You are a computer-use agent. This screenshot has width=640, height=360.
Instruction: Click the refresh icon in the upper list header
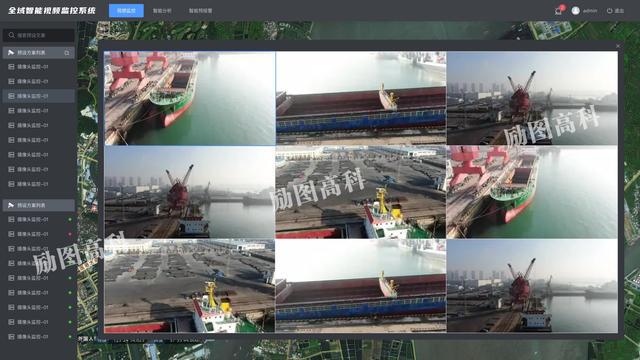coord(67,53)
